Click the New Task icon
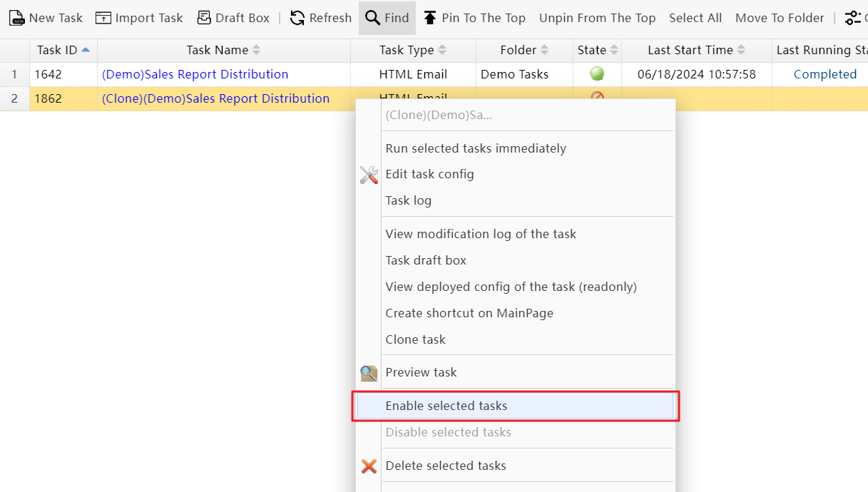868x492 pixels. pyautogui.click(x=17, y=18)
